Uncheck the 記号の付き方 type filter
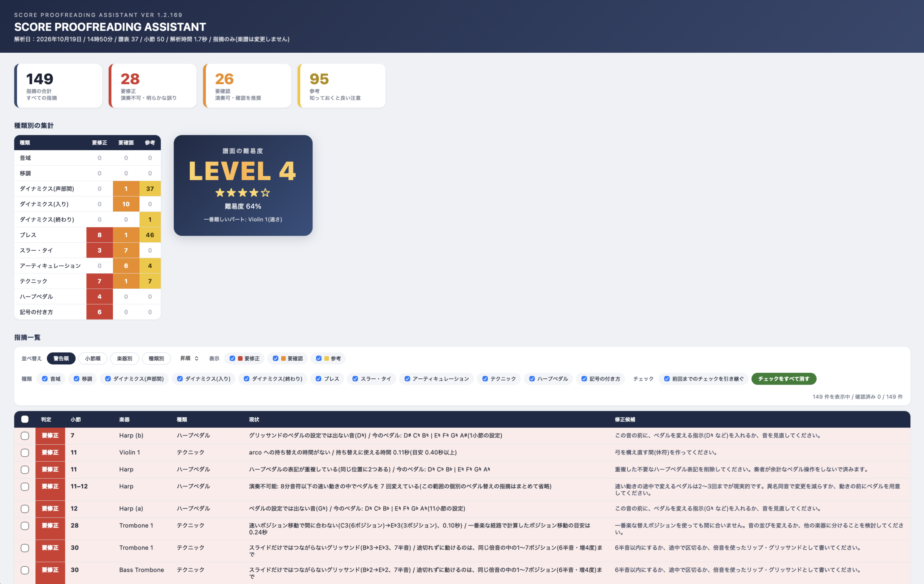The height and width of the screenshot is (584, 924). [584, 379]
